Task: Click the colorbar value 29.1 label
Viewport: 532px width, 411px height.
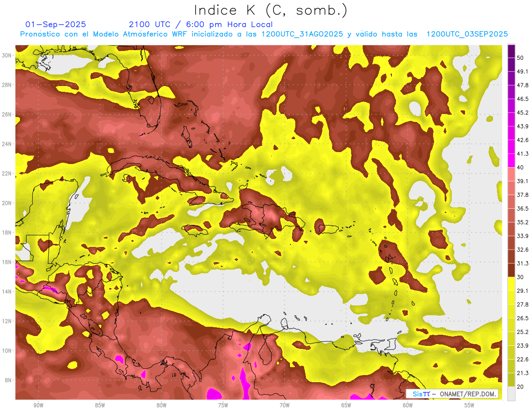Action: coord(523,291)
